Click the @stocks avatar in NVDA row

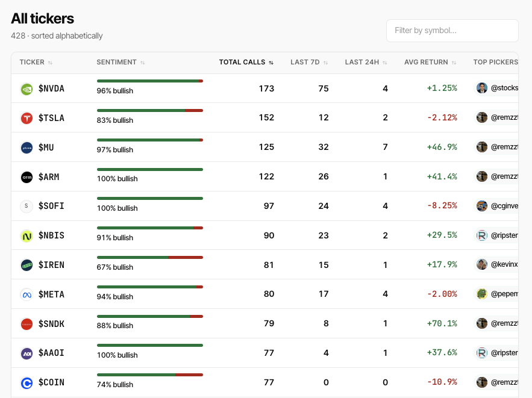pyautogui.click(x=482, y=88)
